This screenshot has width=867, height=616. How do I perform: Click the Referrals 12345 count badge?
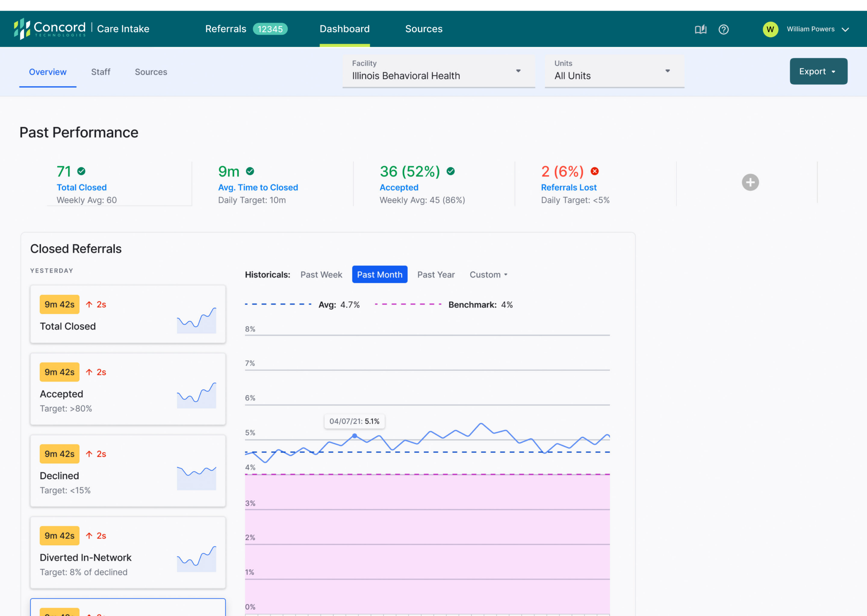pyautogui.click(x=270, y=29)
